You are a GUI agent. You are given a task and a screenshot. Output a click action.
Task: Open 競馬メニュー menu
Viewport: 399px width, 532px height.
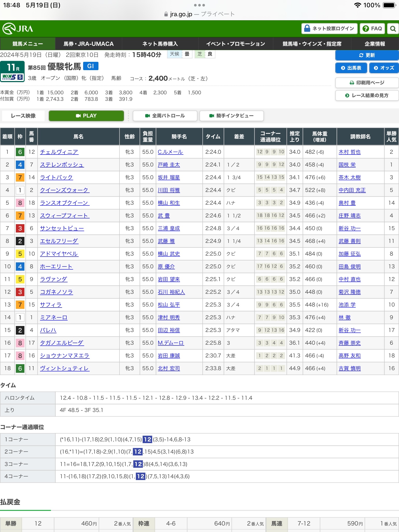28,44
